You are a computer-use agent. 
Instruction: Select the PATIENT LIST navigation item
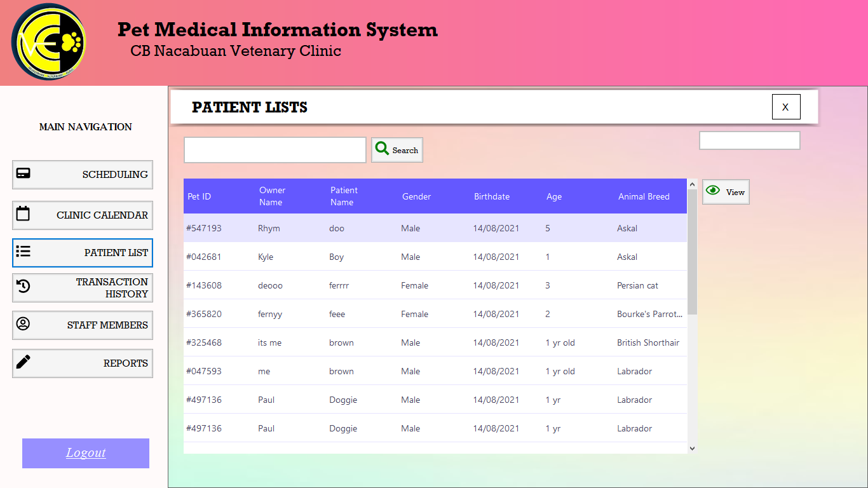(83, 253)
